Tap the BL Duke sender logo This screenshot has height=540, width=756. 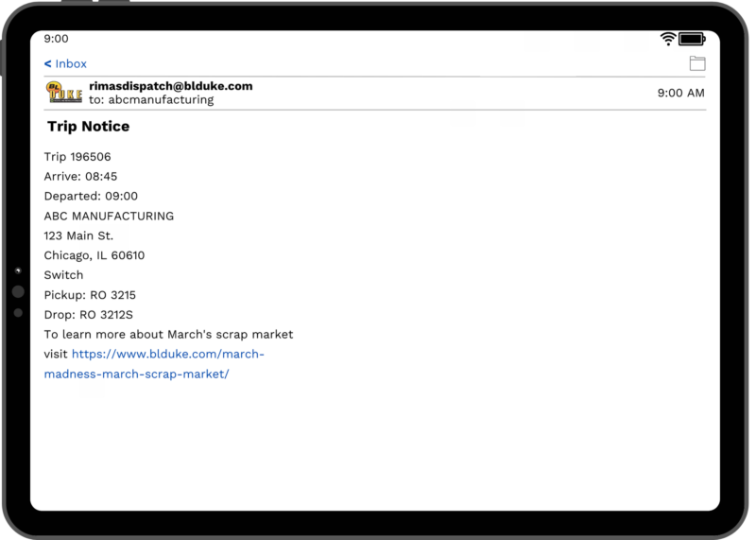pos(64,92)
